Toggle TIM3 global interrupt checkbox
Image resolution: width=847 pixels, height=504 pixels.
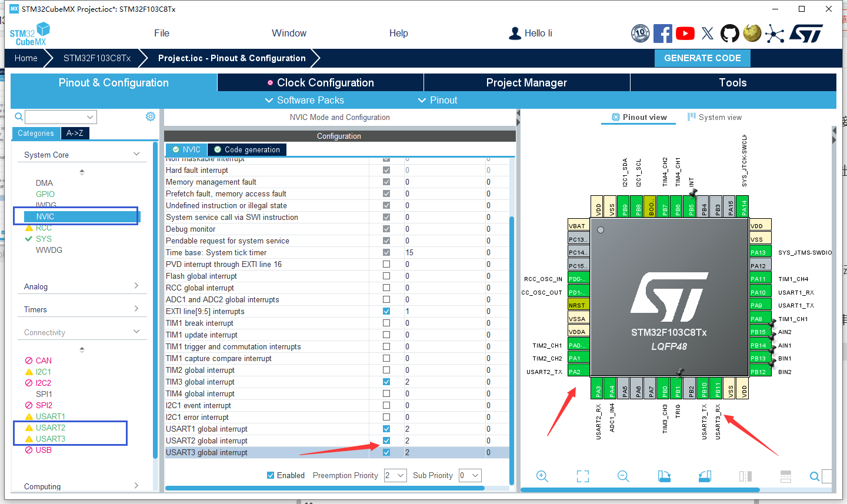tap(386, 382)
